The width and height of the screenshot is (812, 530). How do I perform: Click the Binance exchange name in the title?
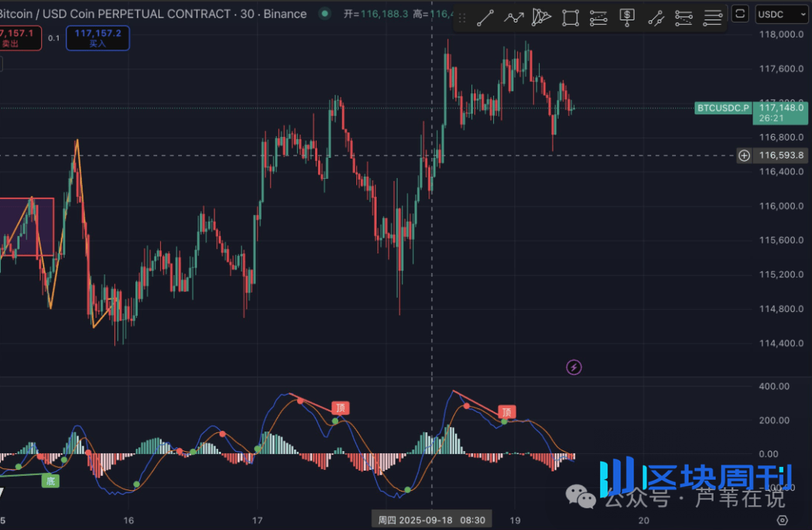click(x=285, y=14)
